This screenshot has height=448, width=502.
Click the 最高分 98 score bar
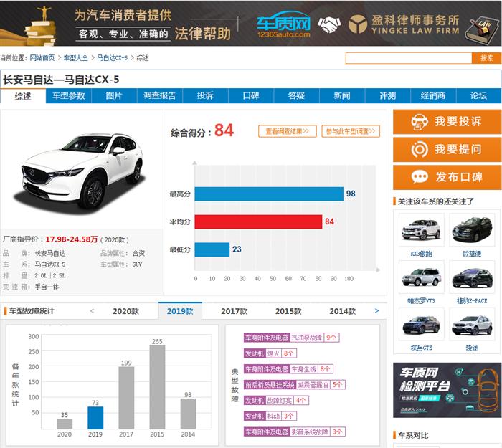269,194
